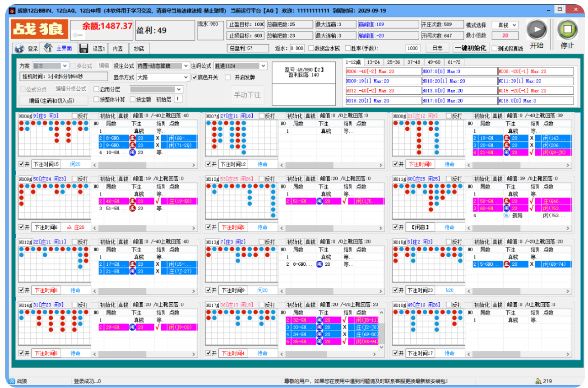Click the floppy disk icon beside 设置1
The width and height of the screenshot is (588, 388).
(83, 47)
